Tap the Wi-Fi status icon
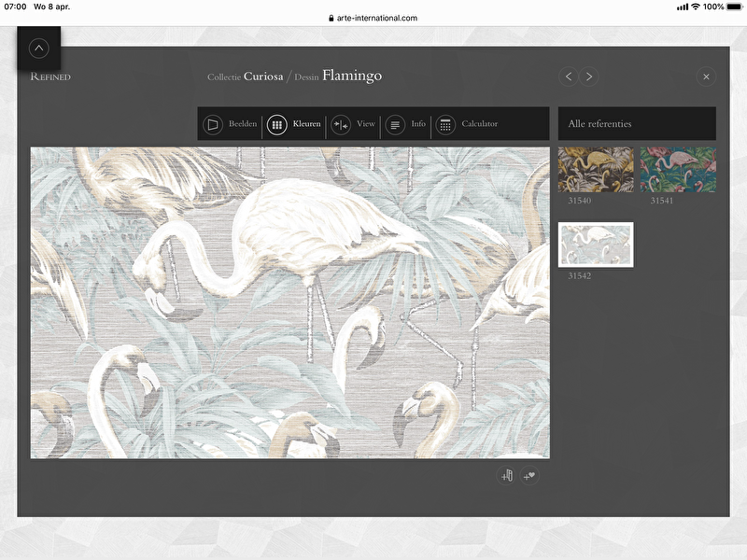747x560 pixels. tap(696, 7)
